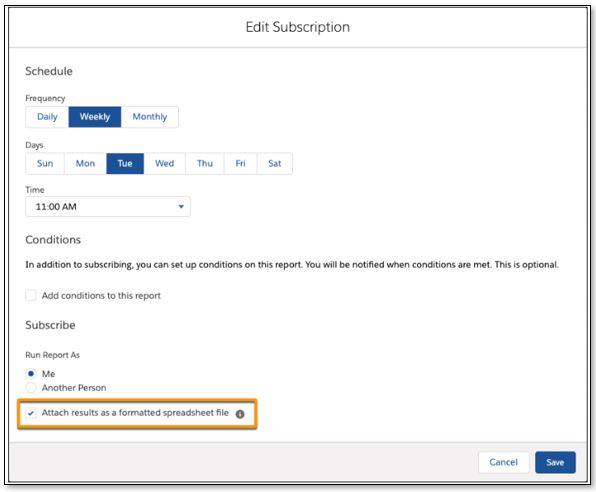Click the info icon beside spreadsheet attachment option

pyautogui.click(x=239, y=414)
